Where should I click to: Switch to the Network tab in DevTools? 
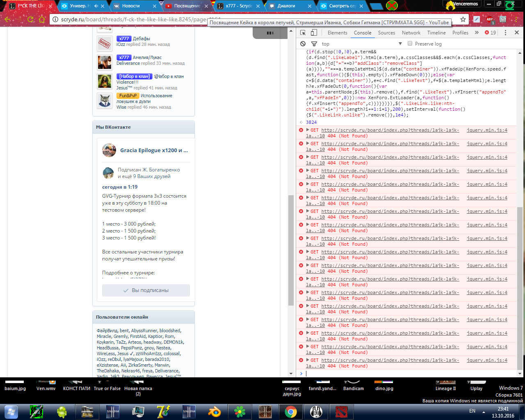pyautogui.click(x=411, y=33)
